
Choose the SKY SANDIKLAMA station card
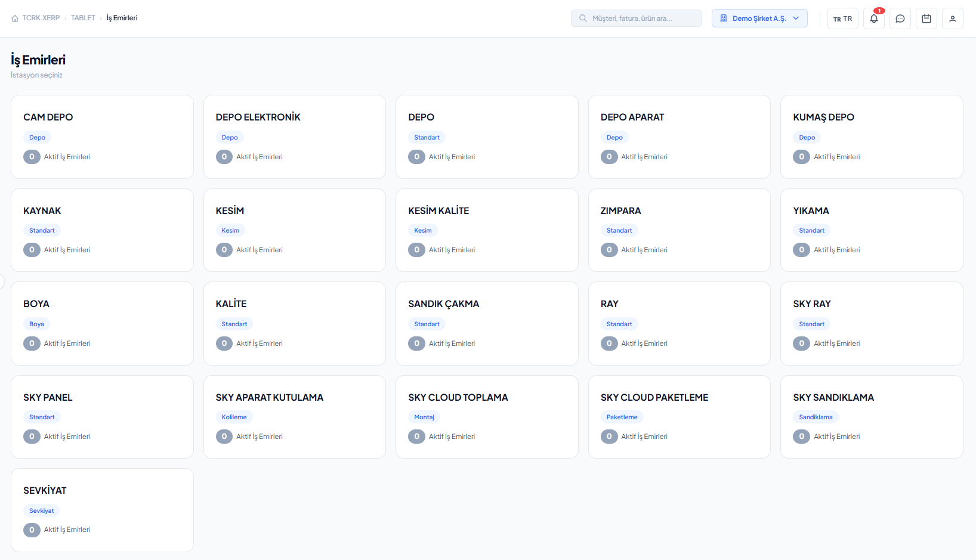[872, 417]
